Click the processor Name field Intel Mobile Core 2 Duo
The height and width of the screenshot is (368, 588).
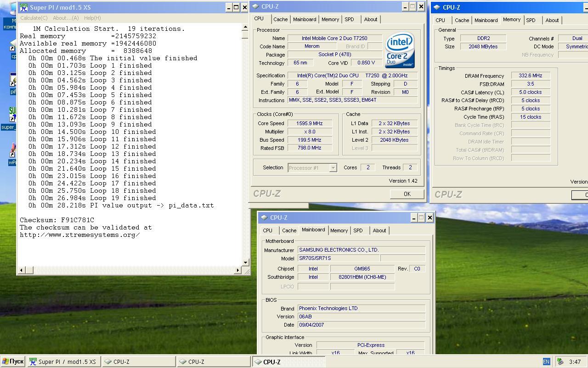[334, 38]
